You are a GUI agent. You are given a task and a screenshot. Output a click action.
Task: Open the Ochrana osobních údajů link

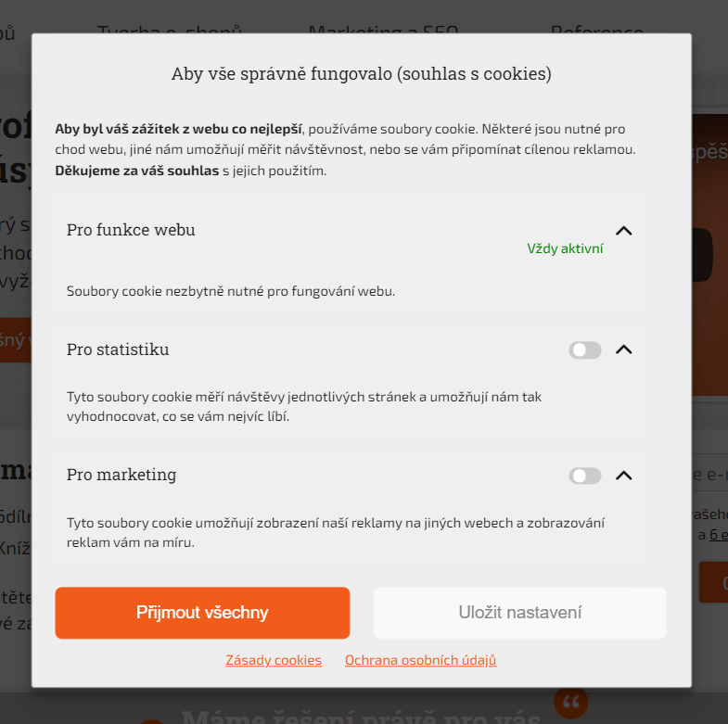pos(421,660)
